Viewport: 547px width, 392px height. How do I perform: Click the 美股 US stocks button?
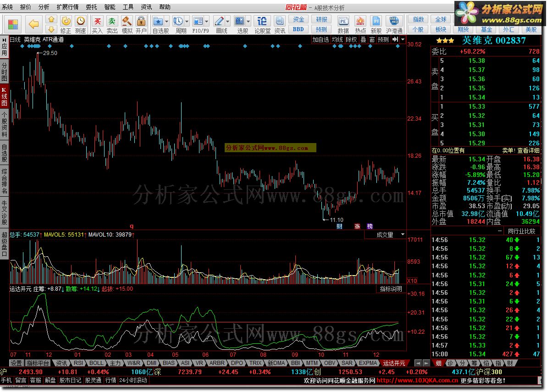pyautogui.click(x=531, y=29)
